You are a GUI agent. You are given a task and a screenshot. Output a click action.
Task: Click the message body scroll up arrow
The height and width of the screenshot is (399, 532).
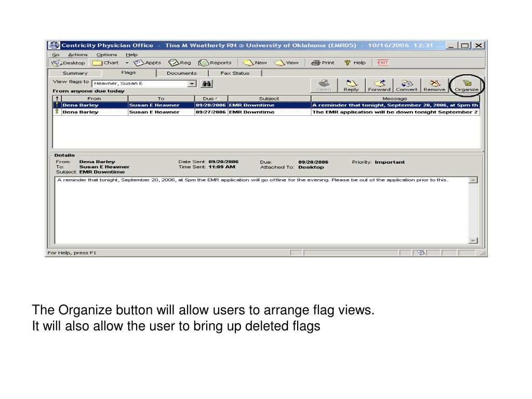pos(473,180)
